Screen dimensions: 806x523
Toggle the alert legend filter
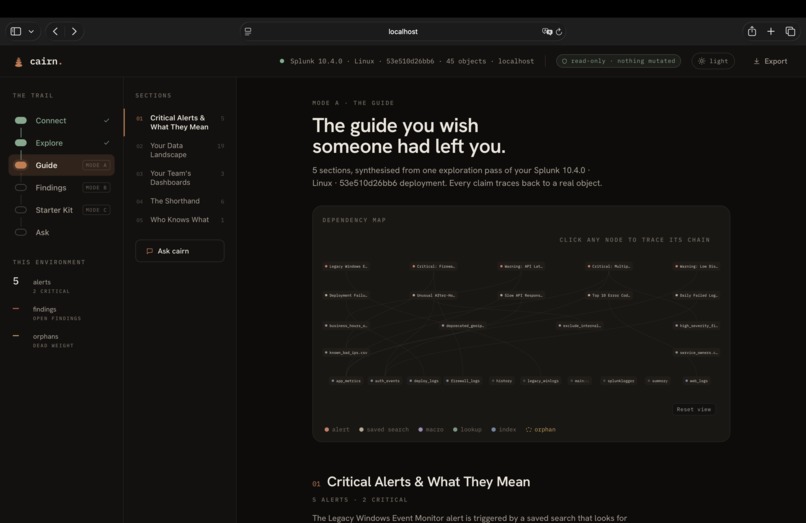[x=337, y=429]
